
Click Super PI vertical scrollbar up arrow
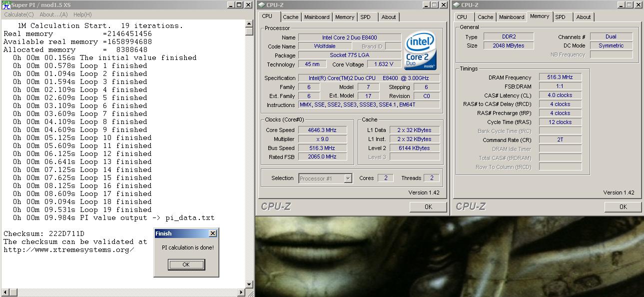pyautogui.click(x=249, y=23)
